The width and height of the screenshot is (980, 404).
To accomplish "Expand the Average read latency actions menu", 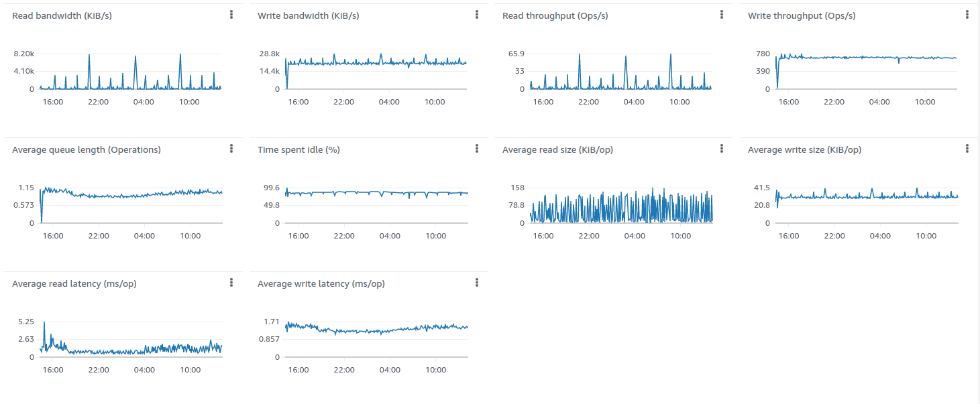I will coord(231,283).
